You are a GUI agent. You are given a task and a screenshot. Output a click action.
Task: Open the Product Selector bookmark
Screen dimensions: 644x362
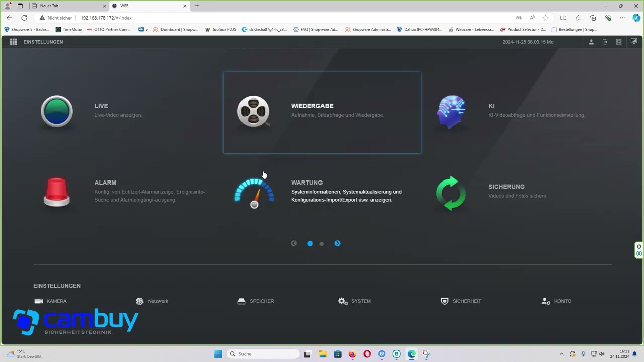click(523, 30)
